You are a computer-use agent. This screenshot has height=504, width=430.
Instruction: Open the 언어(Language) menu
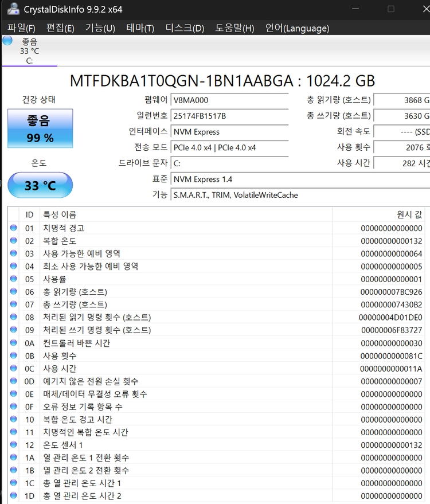click(297, 28)
